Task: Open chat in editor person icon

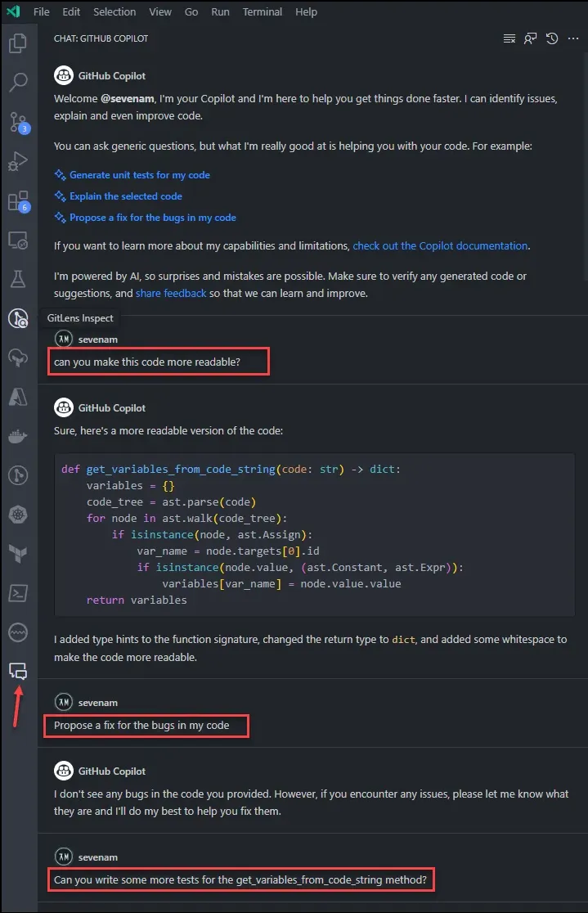Action: coord(531,38)
